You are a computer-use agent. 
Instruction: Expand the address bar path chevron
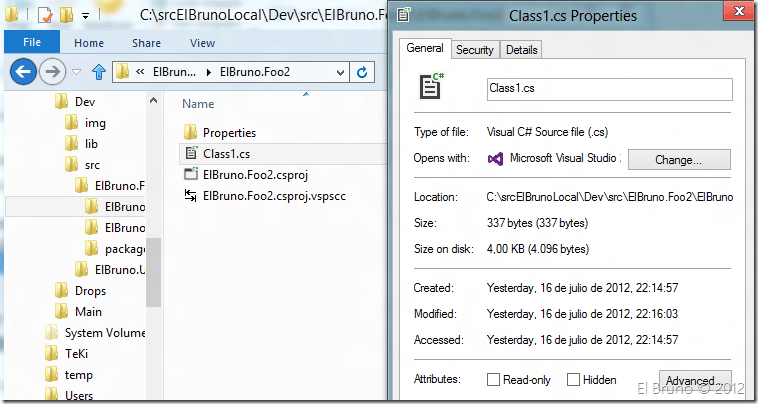140,72
